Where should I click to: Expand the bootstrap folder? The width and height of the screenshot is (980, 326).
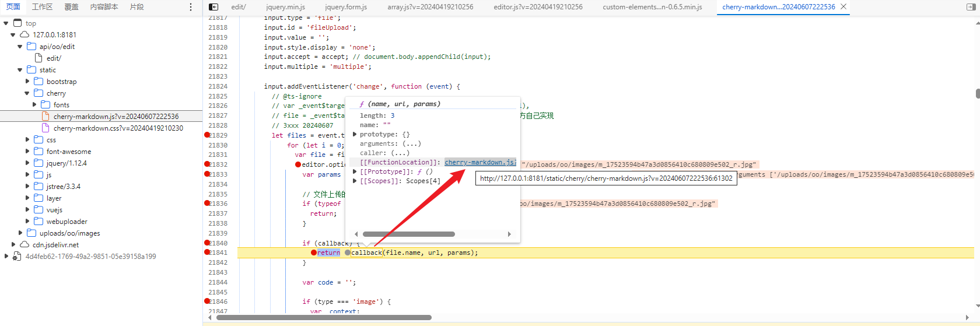click(x=27, y=82)
